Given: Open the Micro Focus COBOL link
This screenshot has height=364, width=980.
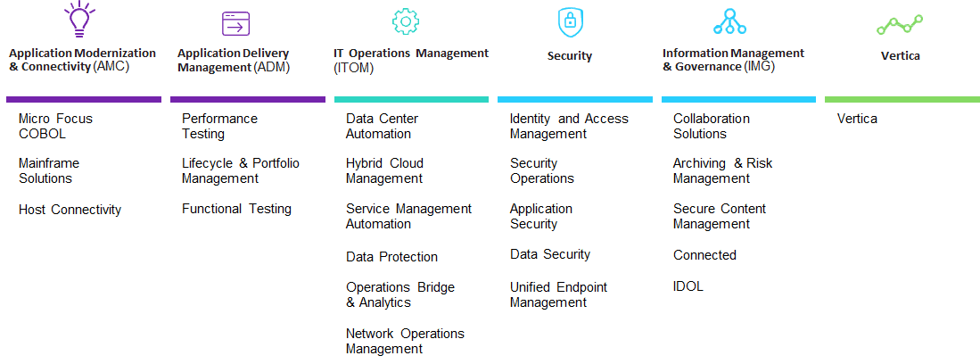Looking at the screenshot, I should 47,127.
